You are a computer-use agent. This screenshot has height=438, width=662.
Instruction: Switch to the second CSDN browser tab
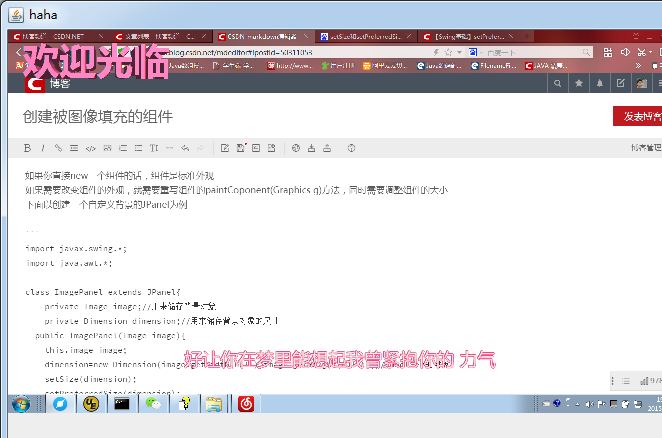coord(160,37)
